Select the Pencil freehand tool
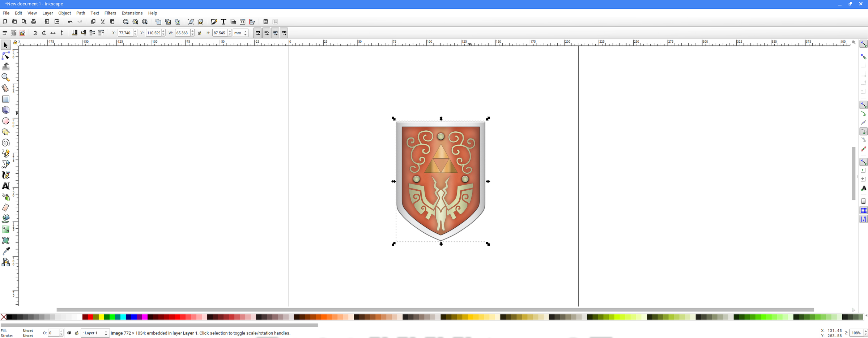Image resolution: width=868 pixels, height=338 pixels. point(6,153)
